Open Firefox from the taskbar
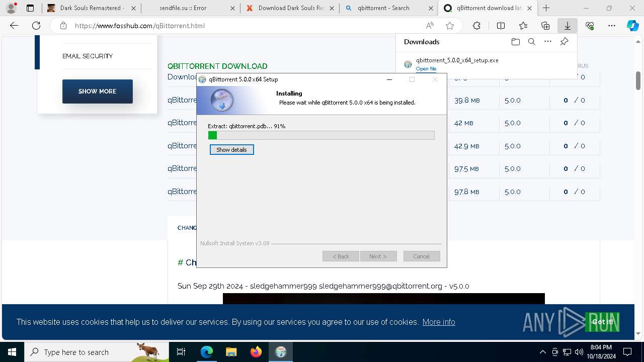644x362 pixels. 256,352
